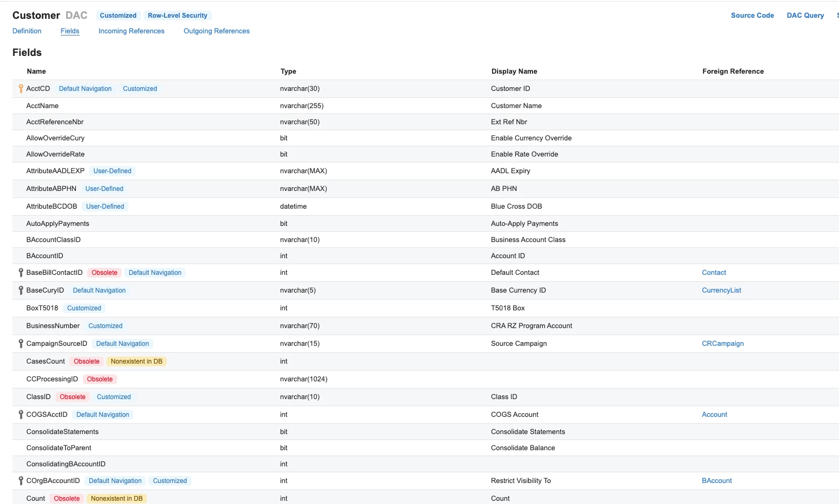The height and width of the screenshot is (504, 839).
Task: Select the BAccountID field name
Action: coord(45,256)
